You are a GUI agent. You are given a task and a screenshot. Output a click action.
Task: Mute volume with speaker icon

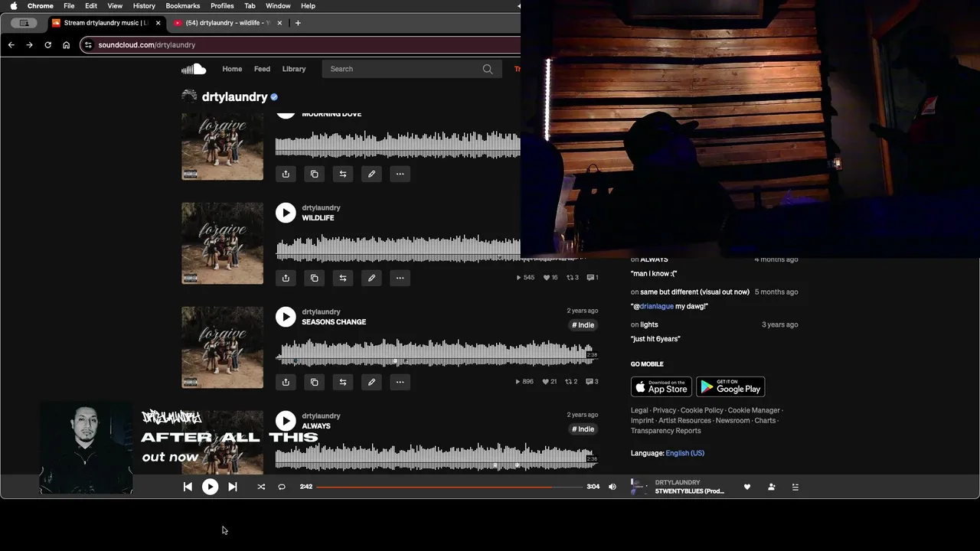[x=612, y=487]
